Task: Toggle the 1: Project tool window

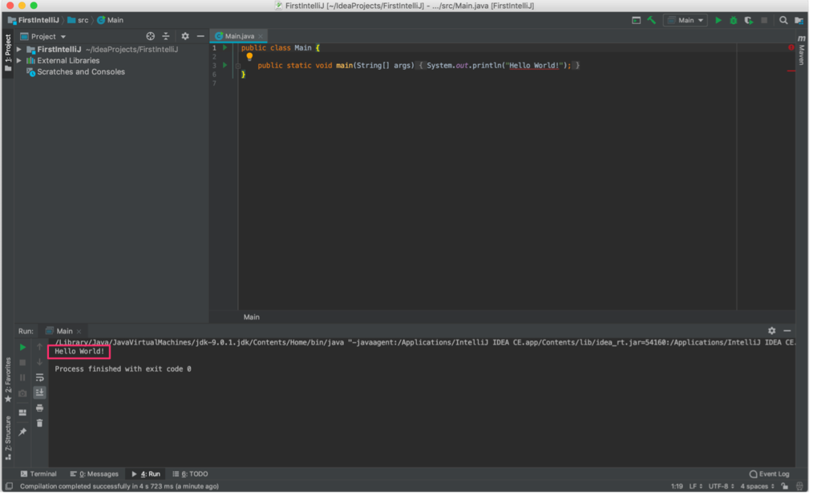Action: point(8,54)
